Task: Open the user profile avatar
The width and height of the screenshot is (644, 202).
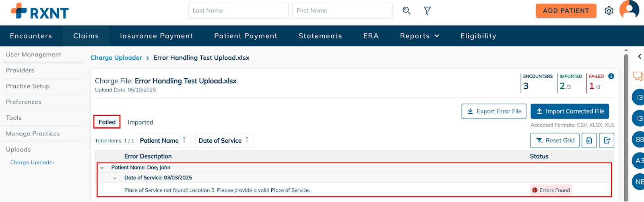Action: [x=629, y=10]
